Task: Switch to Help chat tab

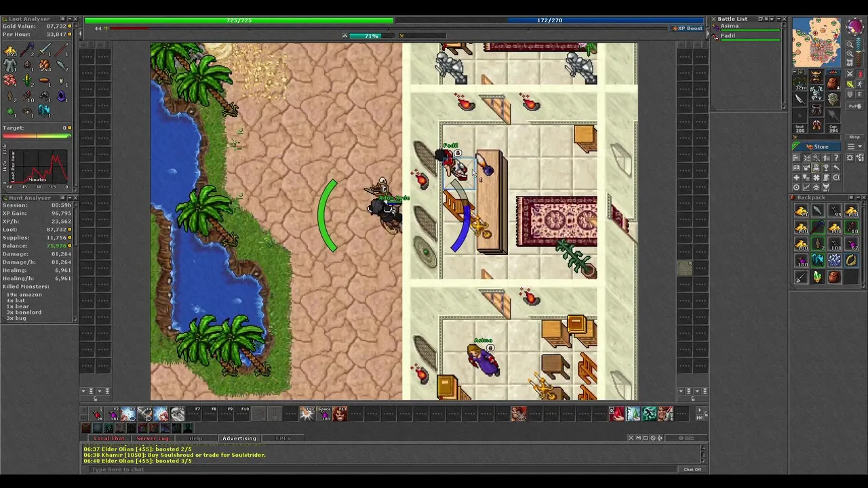Action: pyautogui.click(x=195, y=439)
